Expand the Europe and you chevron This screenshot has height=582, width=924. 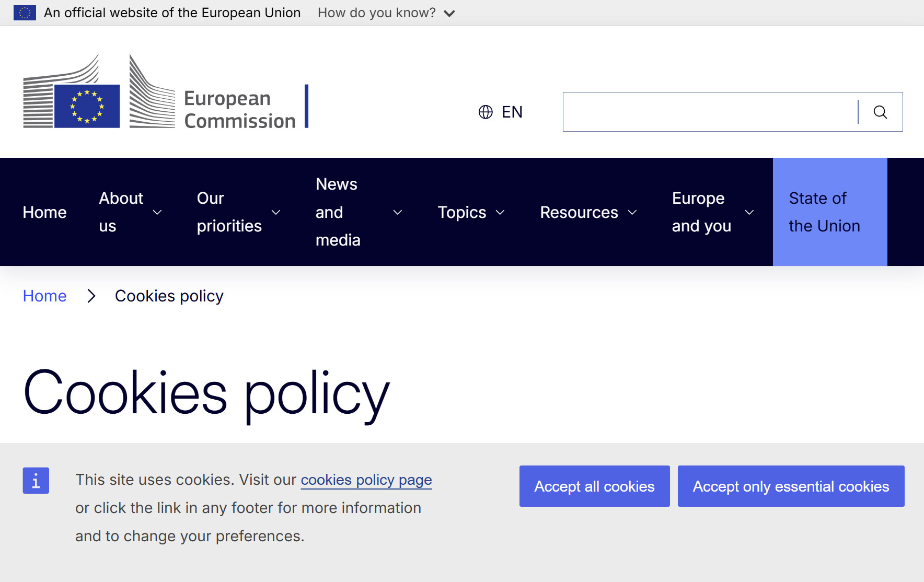point(749,213)
